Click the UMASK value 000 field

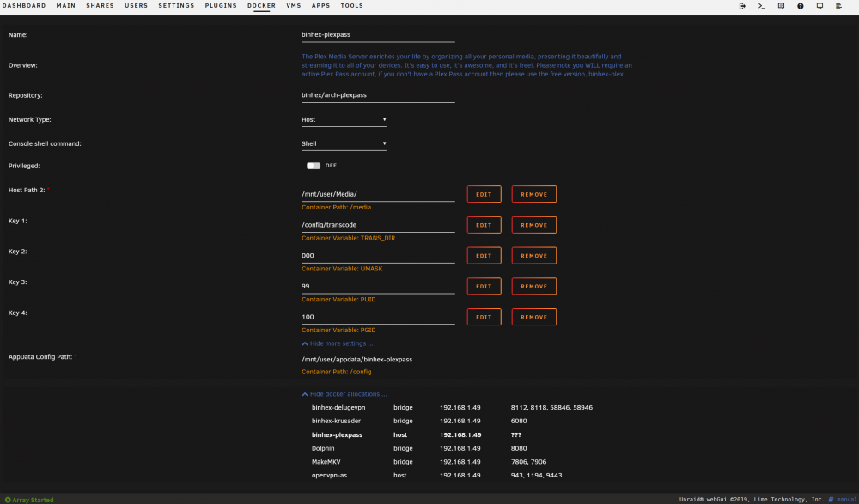tap(378, 256)
